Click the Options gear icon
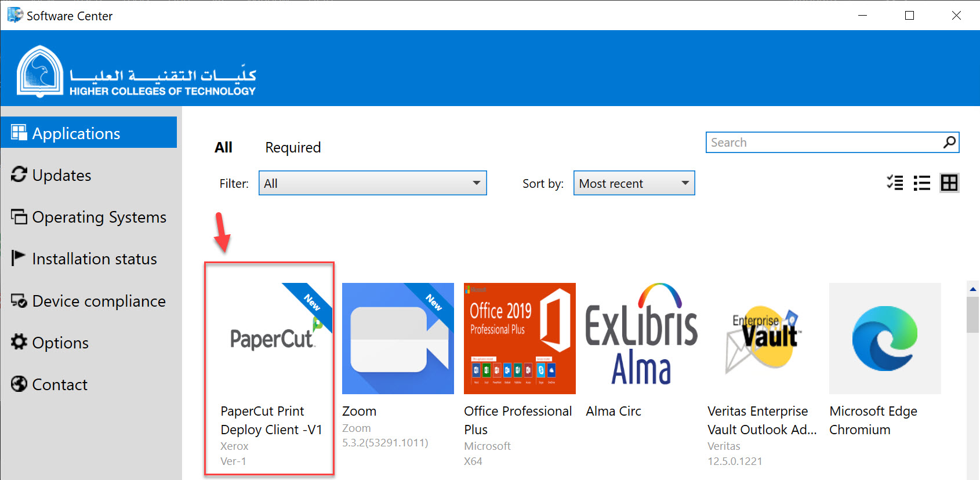 pos(19,342)
